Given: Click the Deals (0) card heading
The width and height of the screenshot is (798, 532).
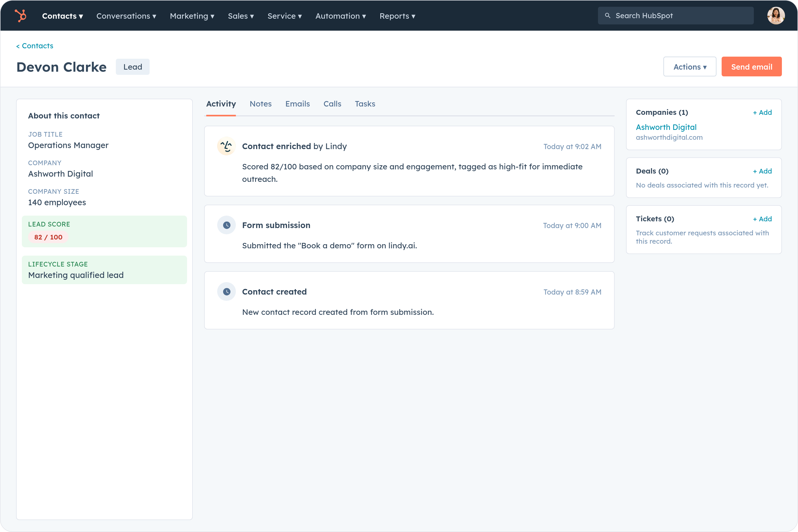Looking at the screenshot, I should point(652,171).
